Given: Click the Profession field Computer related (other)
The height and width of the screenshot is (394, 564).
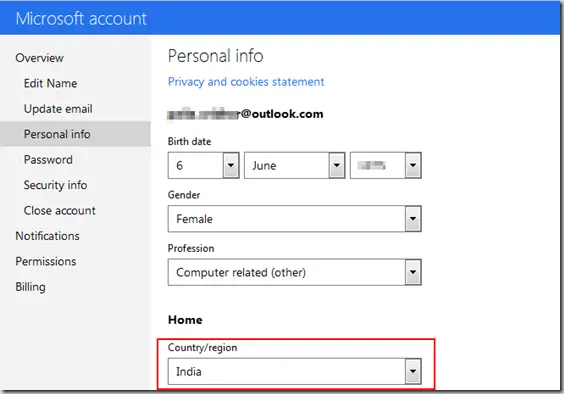Looking at the screenshot, I should 295,272.
